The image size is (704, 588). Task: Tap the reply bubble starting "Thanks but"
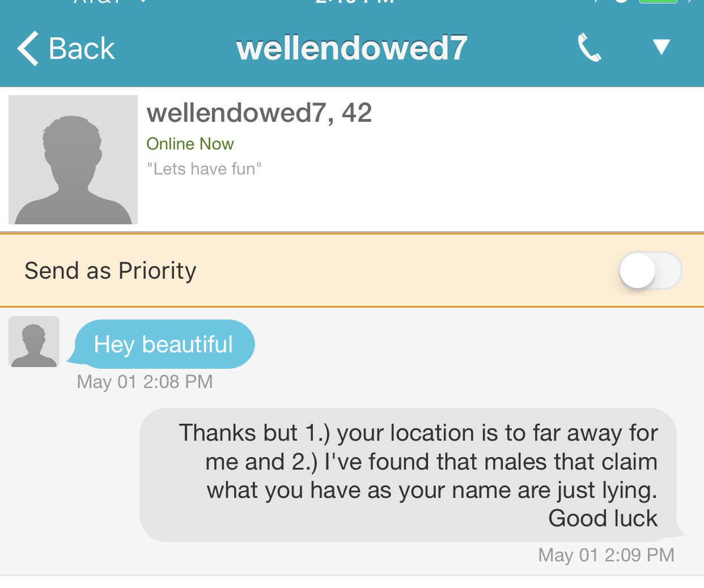[408, 475]
